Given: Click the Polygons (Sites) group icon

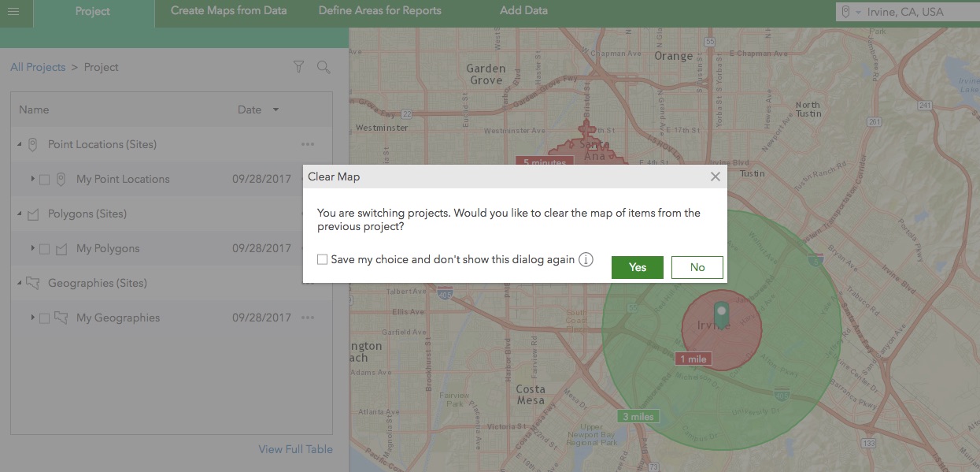Looking at the screenshot, I should 33,214.
